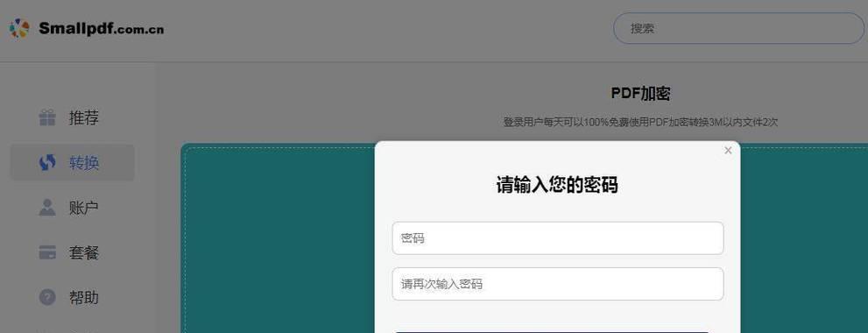Click the 请输入您的密码 dialog title
The width and height of the screenshot is (868, 333).
point(557,185)
